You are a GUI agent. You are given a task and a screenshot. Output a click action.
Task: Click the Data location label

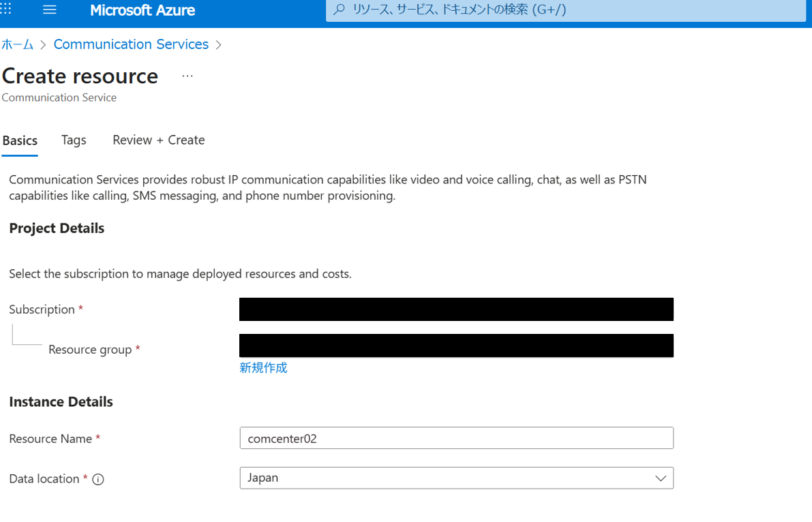44,479
